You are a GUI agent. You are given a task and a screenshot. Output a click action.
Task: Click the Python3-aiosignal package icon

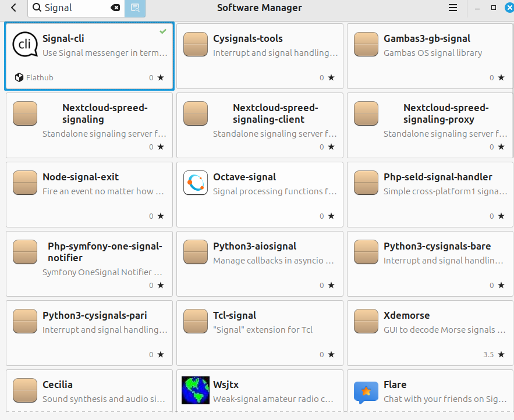tap(196, 252)
